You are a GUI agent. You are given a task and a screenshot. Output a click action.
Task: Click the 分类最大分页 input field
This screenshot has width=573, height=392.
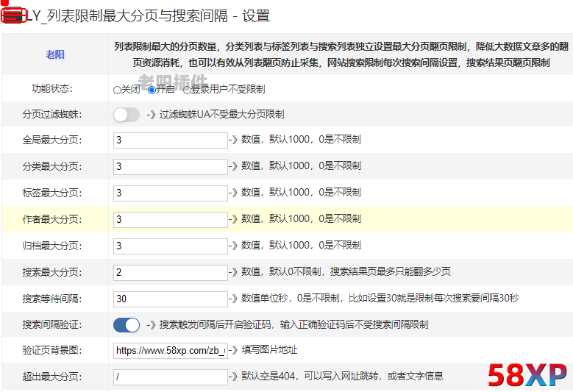click(x=171, y=167)
